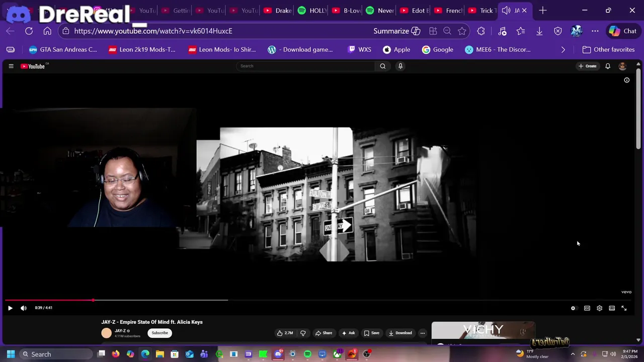This screenshot has width=644, height=362.
Task: Open the Create button on YouTube
Action: coord(588,66)
